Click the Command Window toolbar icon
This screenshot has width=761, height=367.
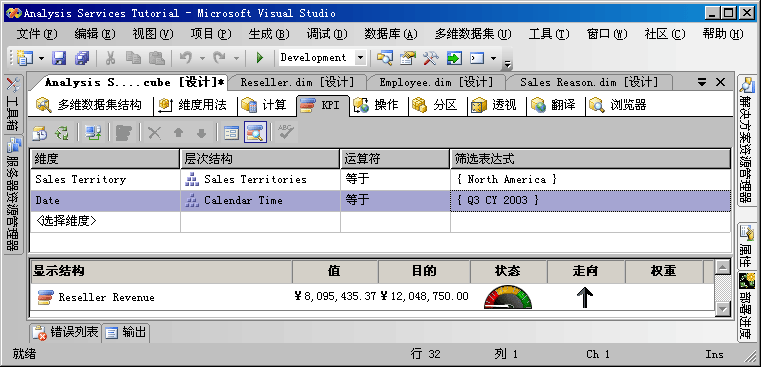pyautogui.click(x=478, y=58)
